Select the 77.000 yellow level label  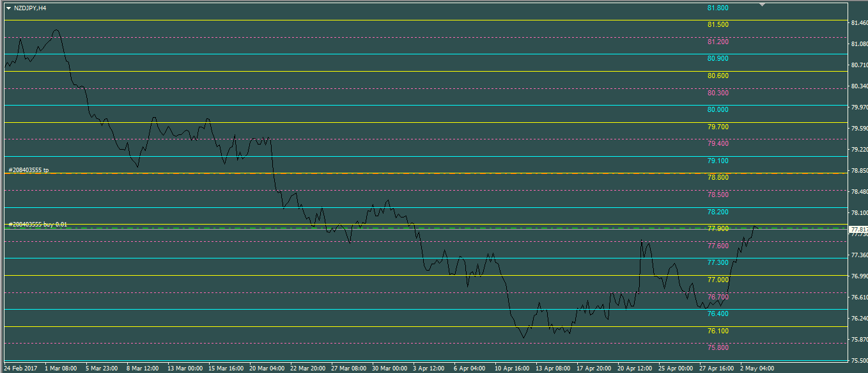pyautogui.click(x=718, y=280)
